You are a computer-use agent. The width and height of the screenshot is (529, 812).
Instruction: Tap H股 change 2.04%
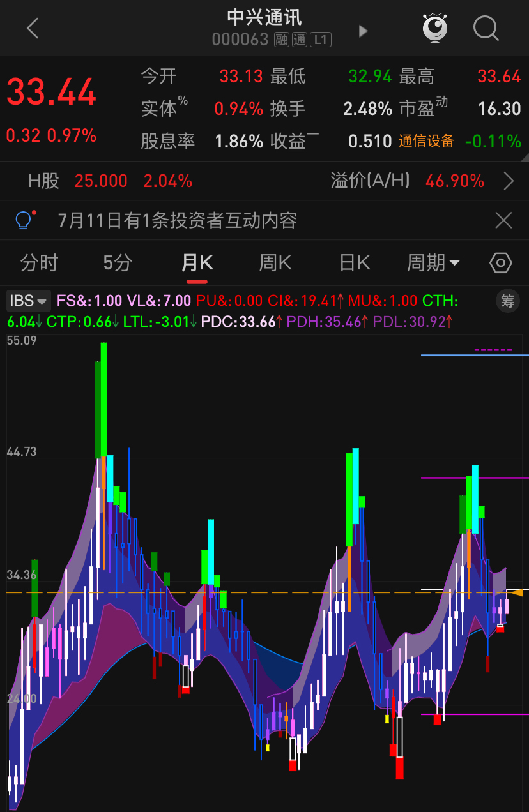tap(168, 181)
